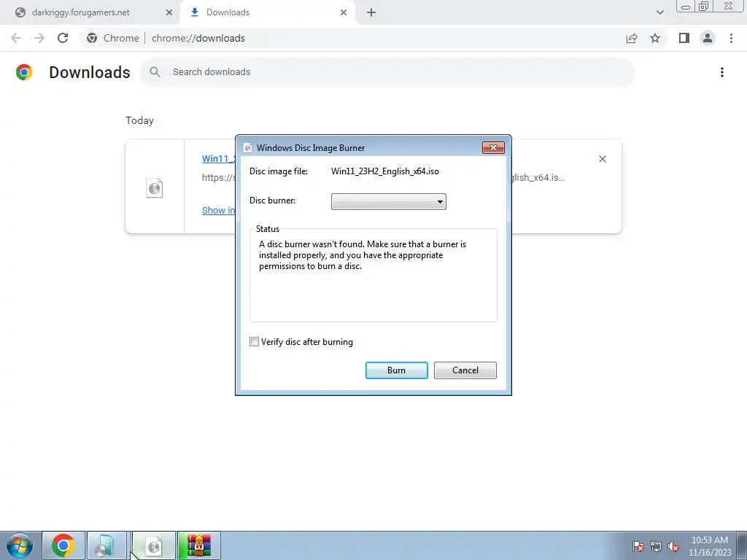Click the Win11_23H2_English_x64.iso file name text
This screenshot has width=747, height=560.
click(385, 171)
